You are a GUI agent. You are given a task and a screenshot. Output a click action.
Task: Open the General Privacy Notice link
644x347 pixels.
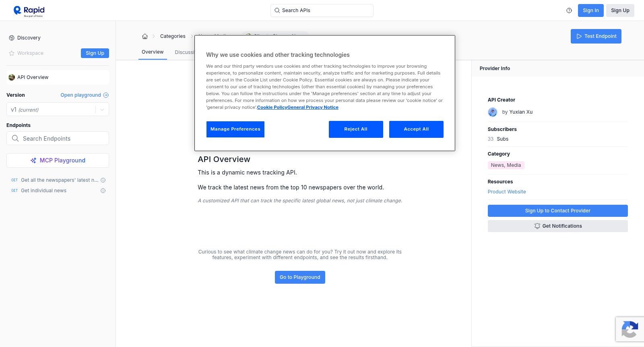(313, 107)
